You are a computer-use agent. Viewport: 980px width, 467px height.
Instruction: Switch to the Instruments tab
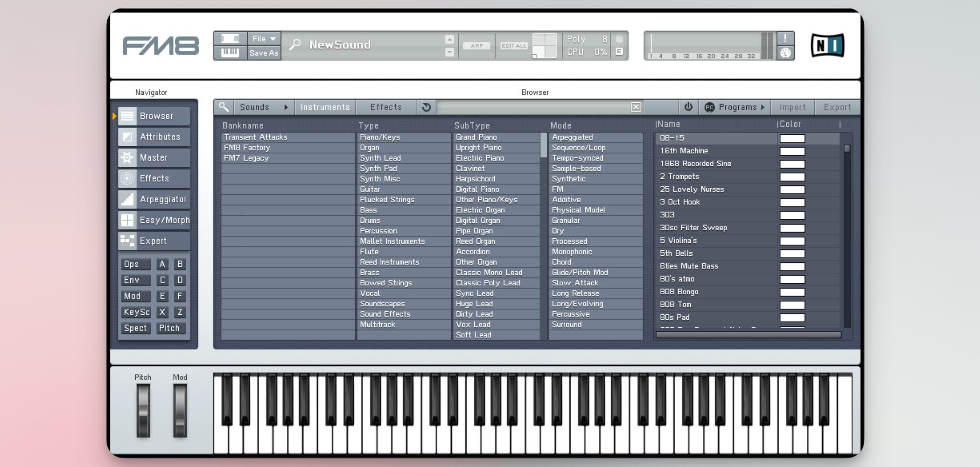(325, 107)
